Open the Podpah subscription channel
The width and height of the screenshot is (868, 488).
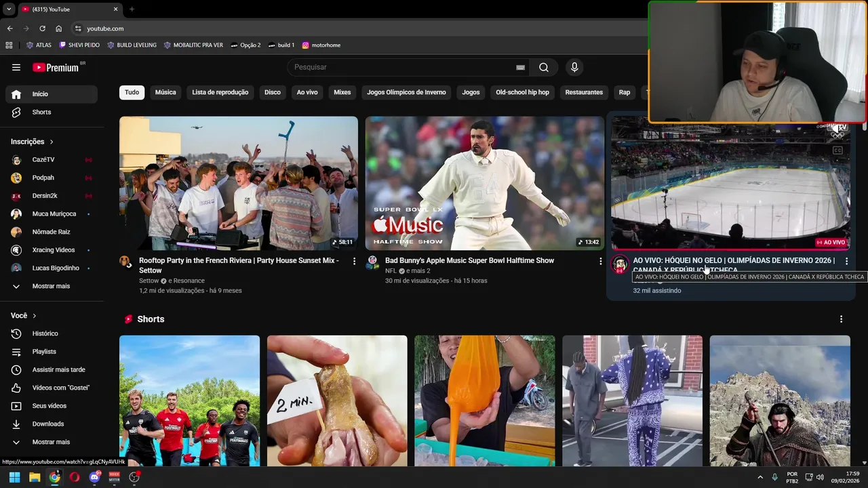click(x=52, y=178)
